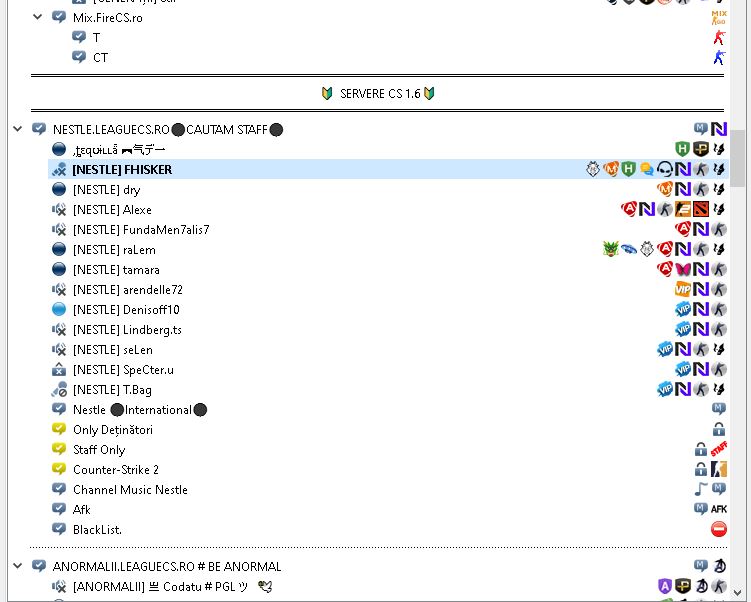Screen dimensions: 751x602
Task: Click the pink butterfly icon on [NESTLE] tamara row
Action: coord(683,269)
